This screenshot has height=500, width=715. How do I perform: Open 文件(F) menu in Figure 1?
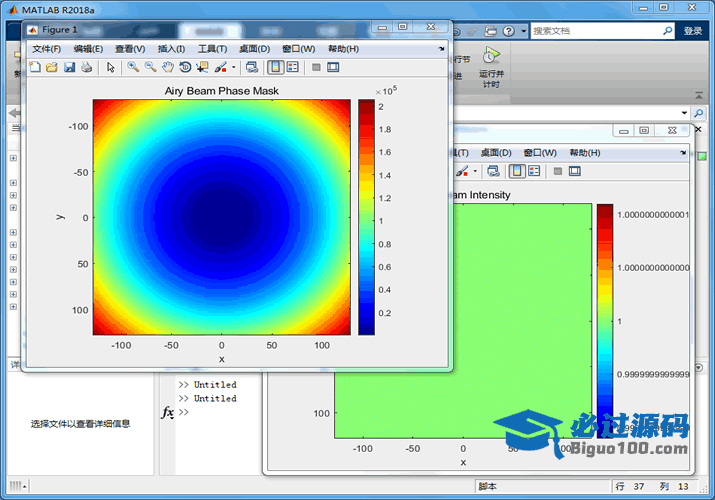[47, 49]
